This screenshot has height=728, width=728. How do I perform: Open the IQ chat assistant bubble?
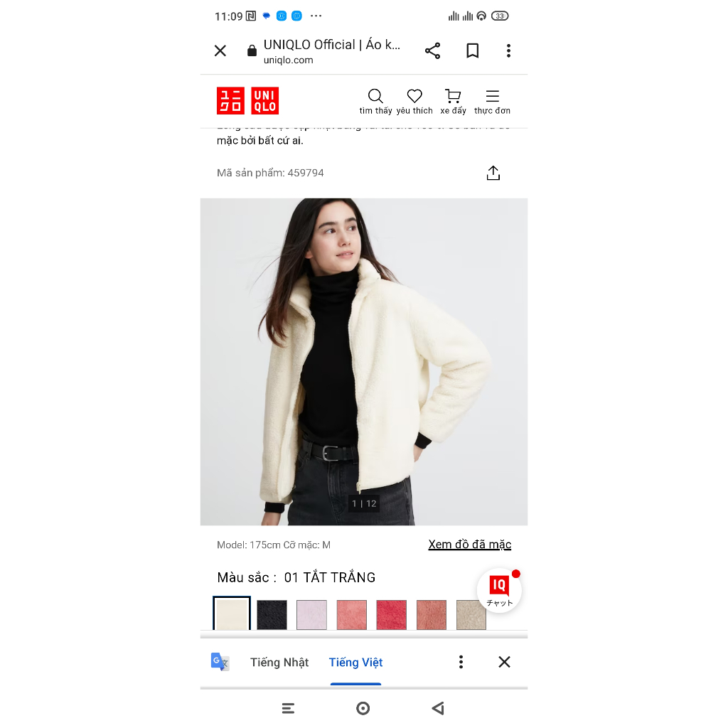pos(499,591)
